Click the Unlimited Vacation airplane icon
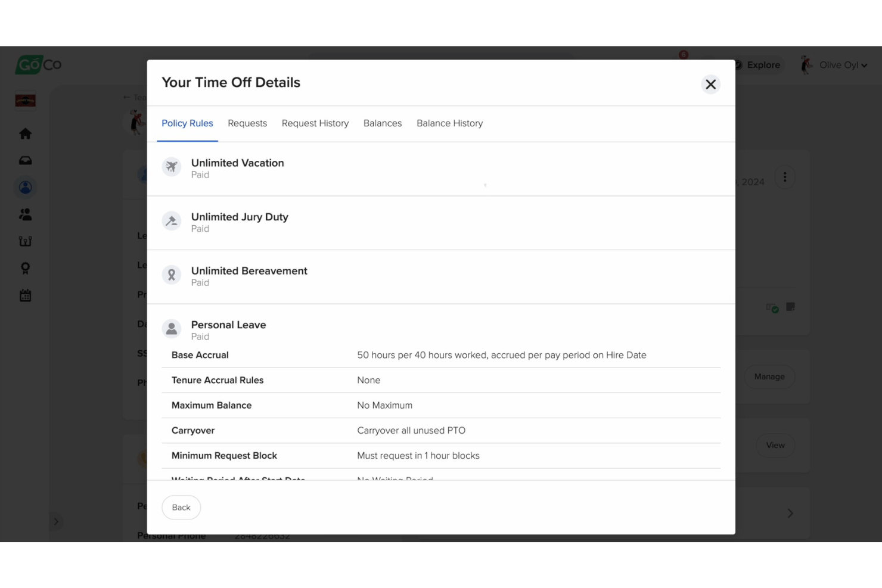 172,167
